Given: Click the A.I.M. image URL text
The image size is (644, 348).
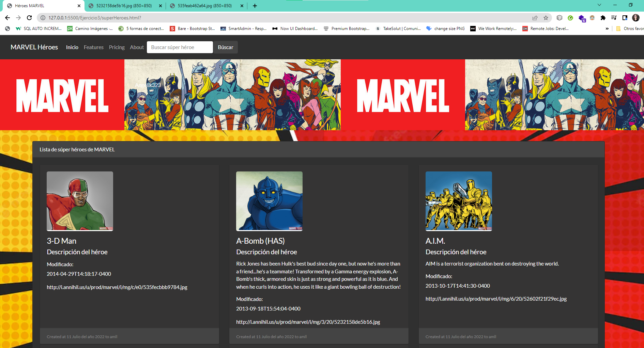Looking at the screenshot, I should point(496,299).
